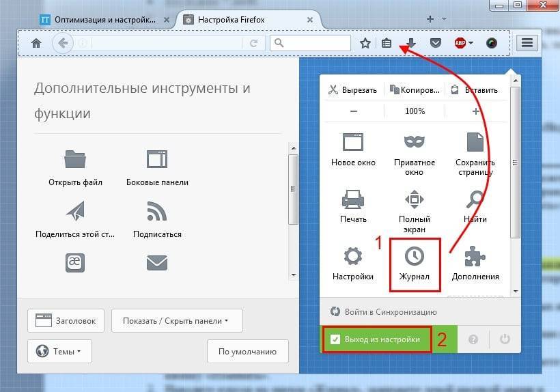Click the tools palette scrollbar thumb
The image size is (560, 392).
point(293,189)
